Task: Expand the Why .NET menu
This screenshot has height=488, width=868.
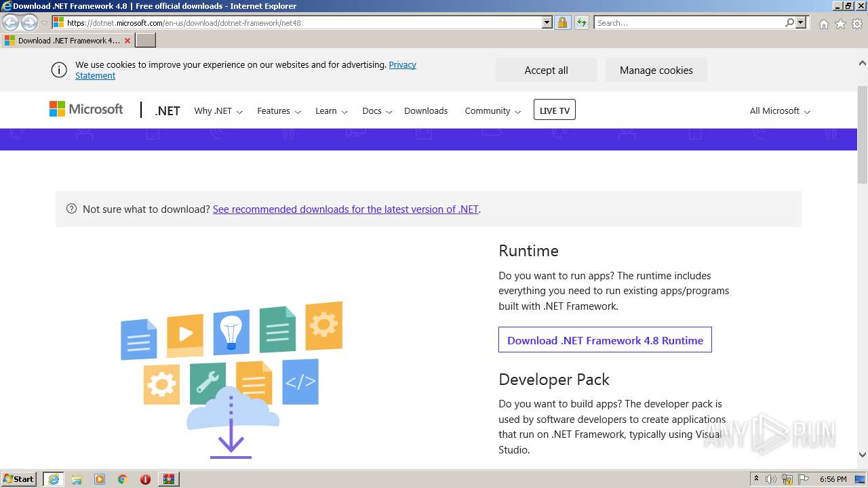Action: tap(218, 111)
